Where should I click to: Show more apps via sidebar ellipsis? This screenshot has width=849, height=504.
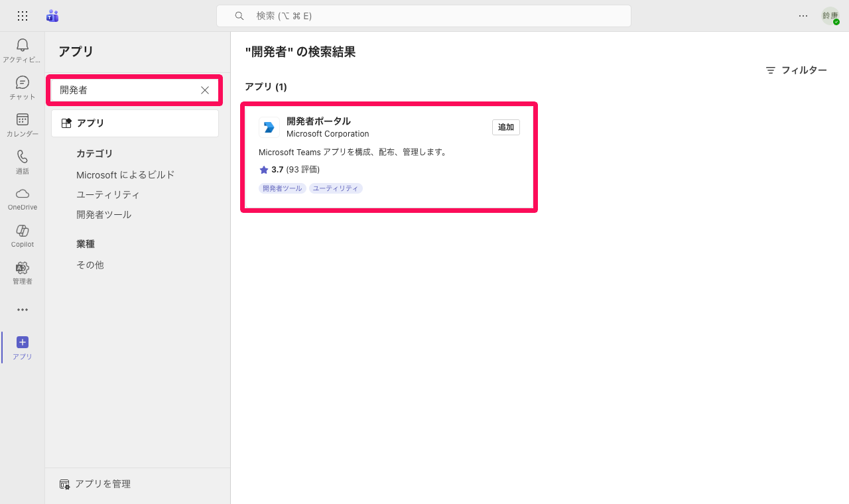[23, 310]
